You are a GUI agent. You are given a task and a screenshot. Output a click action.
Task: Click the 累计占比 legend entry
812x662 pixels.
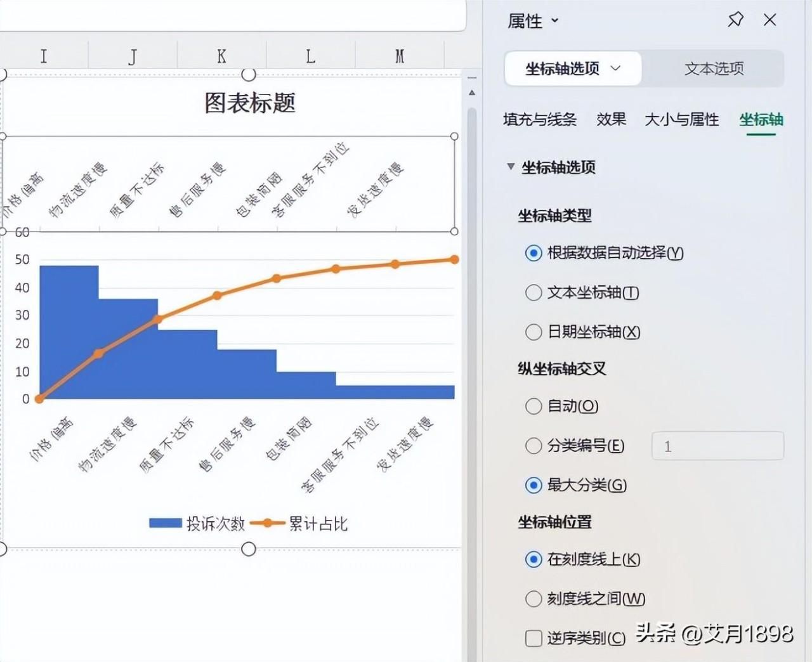(x=299, y=523)
